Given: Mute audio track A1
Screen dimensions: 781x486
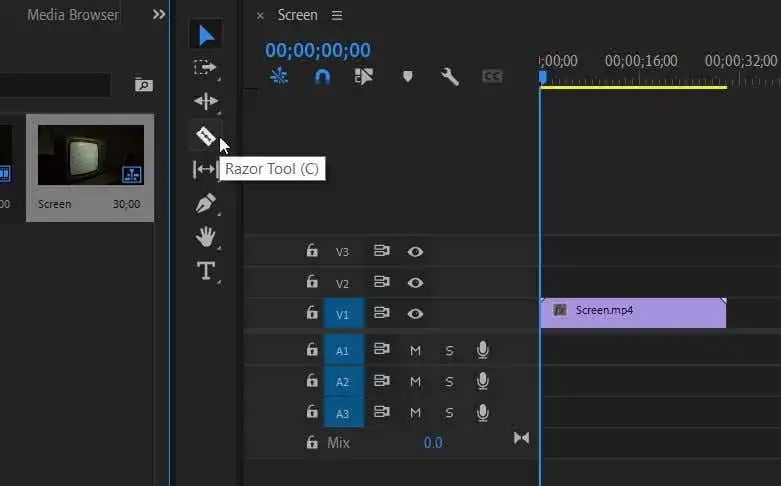Looking at the screenshot, I should click(x=415, y=351).
